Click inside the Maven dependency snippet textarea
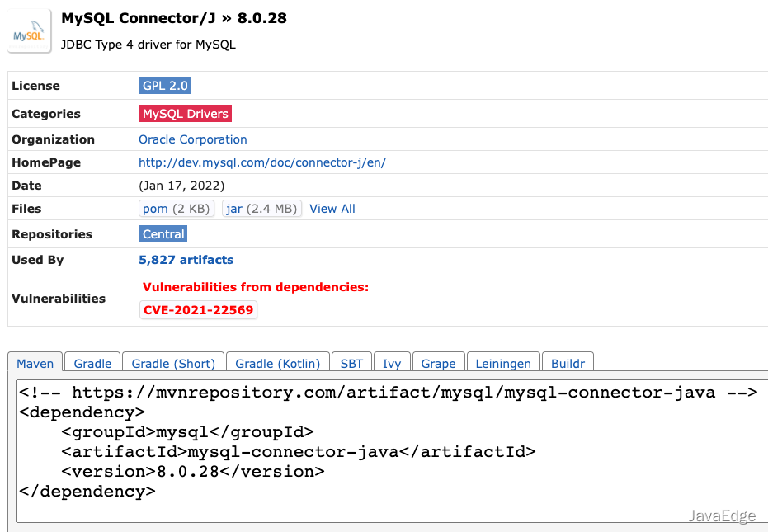This screenshot has height=532, width=768. click(392, 450)
